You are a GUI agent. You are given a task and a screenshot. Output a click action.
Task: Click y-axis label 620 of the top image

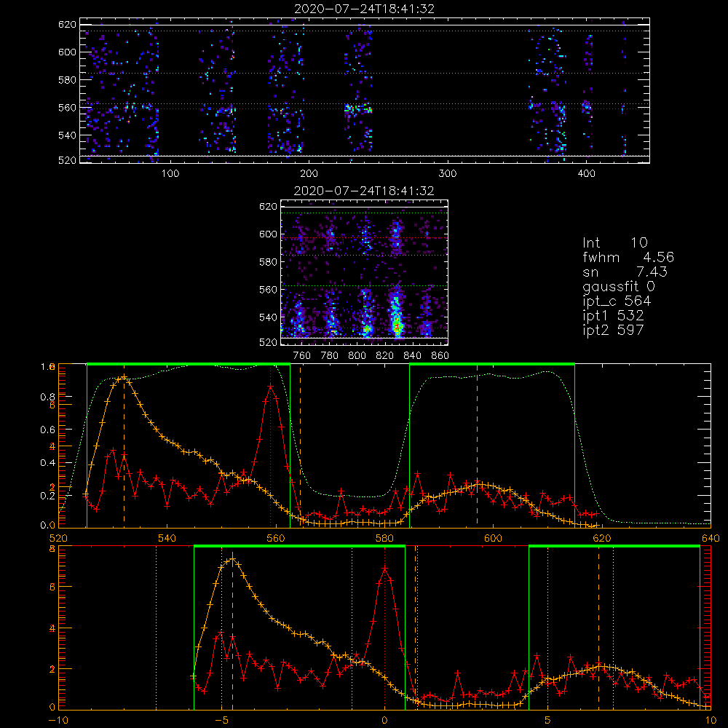tap(67, 25)
